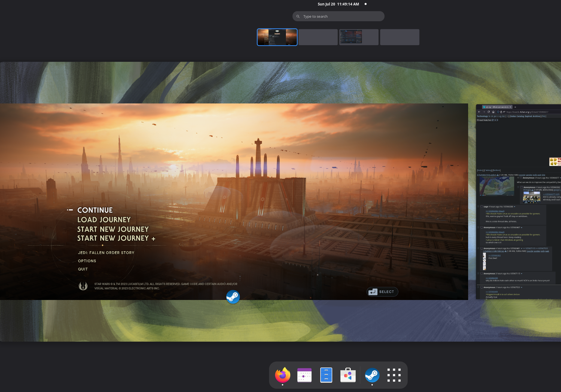Viewport: 561px width, 392px height.
Task: Click Firefox forward navigation arrow
Action: coord(484,112)
